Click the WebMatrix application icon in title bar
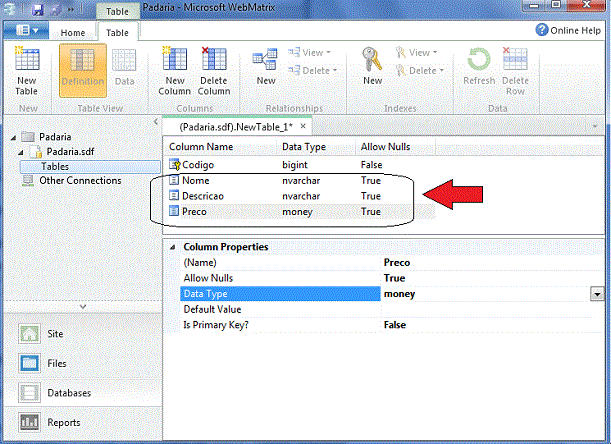This screenshot has width=611, height=444. (x=9, y=9)
